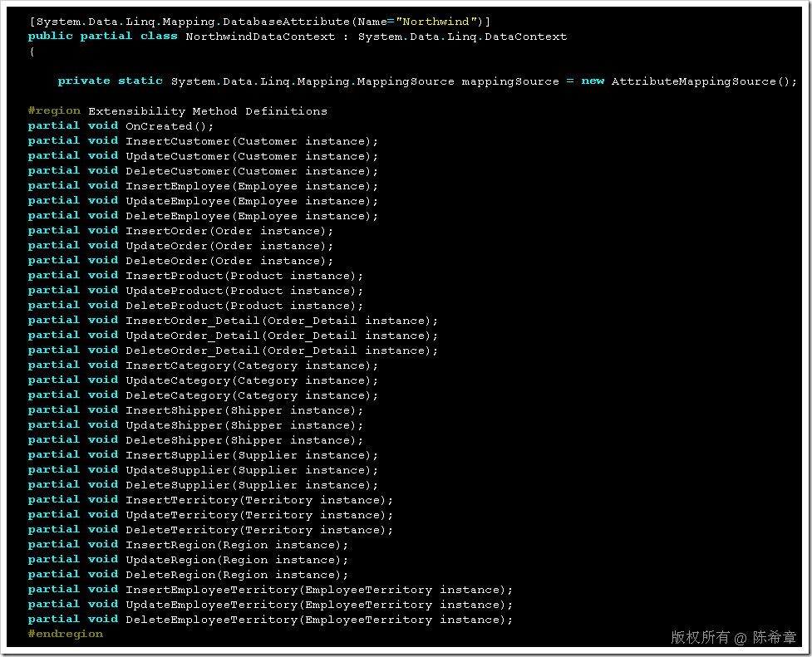Select the InsertOrder_Detail(Order_Detail instance) line
Viewport: 812px width, 657px height.
coord(233,321)
